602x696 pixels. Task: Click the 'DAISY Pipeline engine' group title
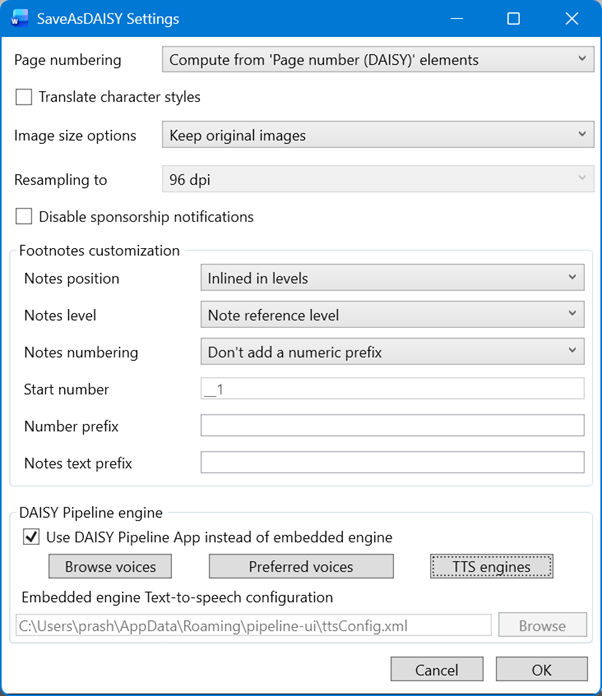click(91, 513)
